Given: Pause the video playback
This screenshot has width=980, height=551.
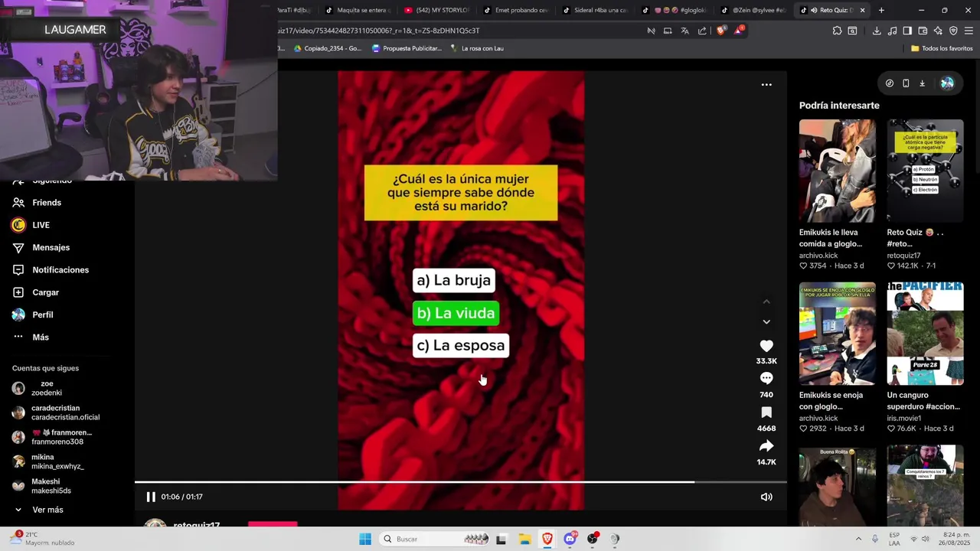Looking at the screenshot, I should 151,497.
